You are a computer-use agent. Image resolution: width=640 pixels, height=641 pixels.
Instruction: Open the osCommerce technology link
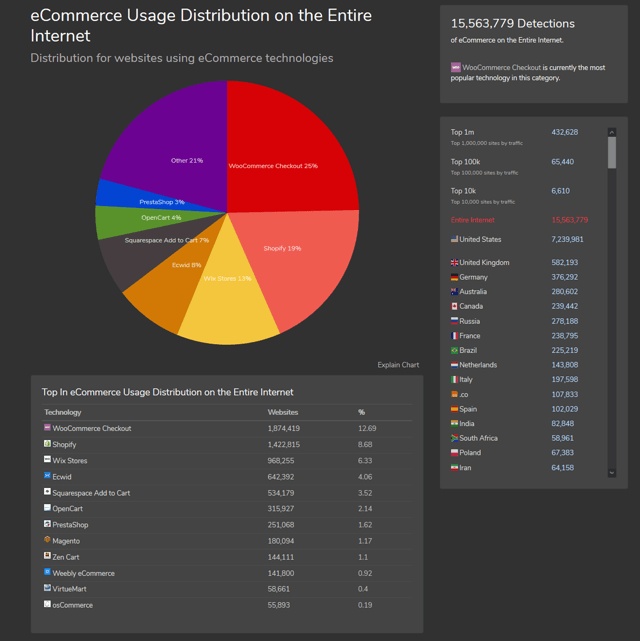coord(72,605)
